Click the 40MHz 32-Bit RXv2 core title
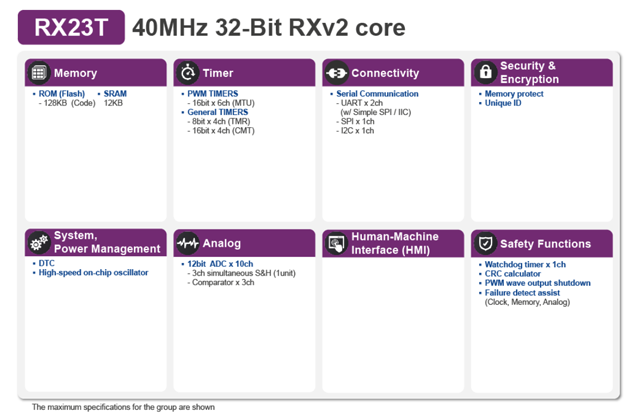The image size is (631, 414). pos(269,27)
